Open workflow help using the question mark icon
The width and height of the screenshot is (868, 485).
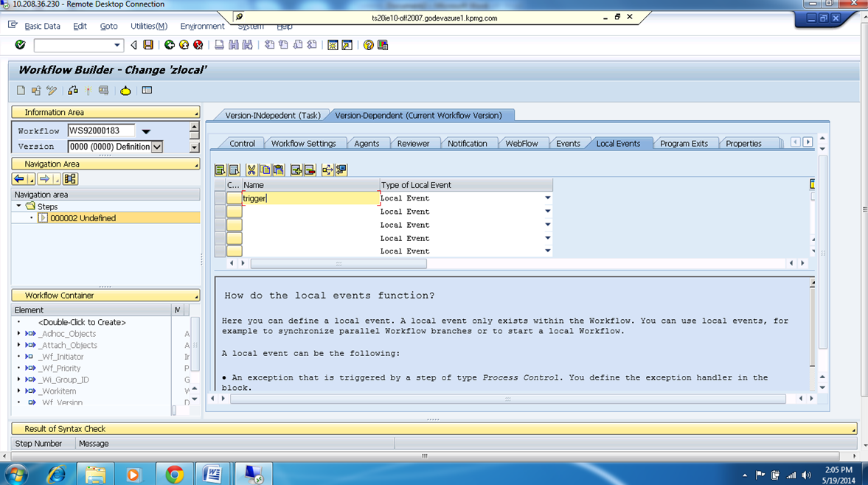pos(368,45)
